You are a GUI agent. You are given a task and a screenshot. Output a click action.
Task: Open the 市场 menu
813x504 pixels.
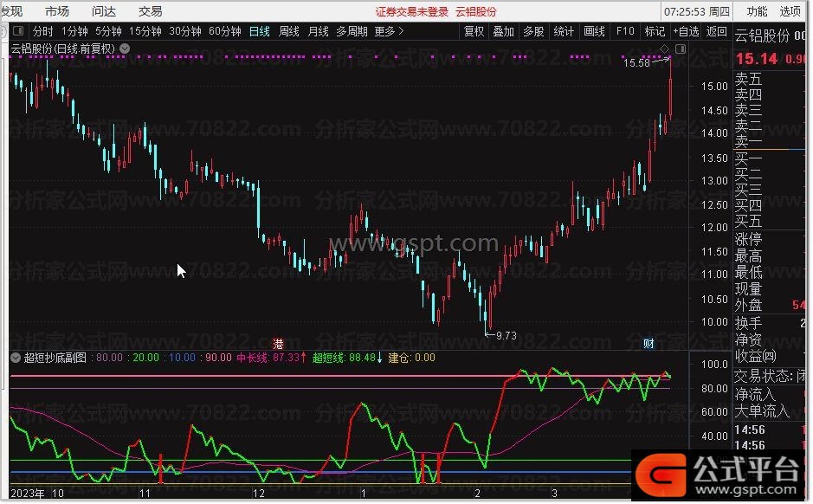click(57, 11)
